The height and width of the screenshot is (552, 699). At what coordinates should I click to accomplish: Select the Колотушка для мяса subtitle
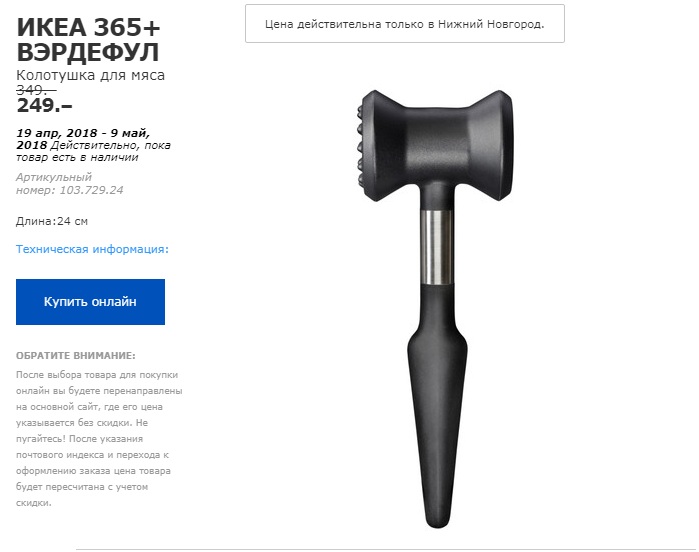click(x=90, y=75)
